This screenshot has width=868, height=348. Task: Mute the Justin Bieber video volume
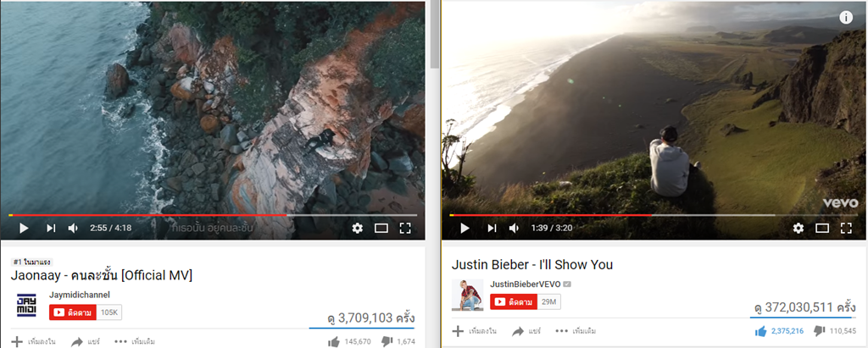pyautogui.click(x=515, y=228)
